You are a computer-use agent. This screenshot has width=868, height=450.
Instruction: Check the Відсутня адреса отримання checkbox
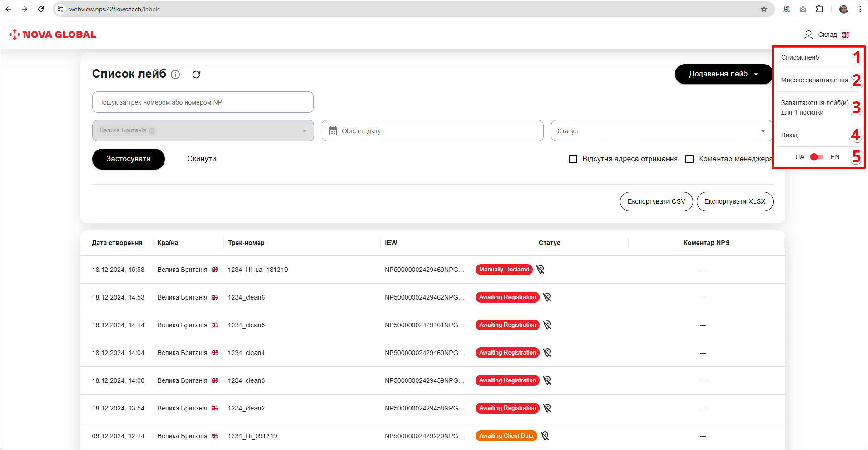pos(573,159)
